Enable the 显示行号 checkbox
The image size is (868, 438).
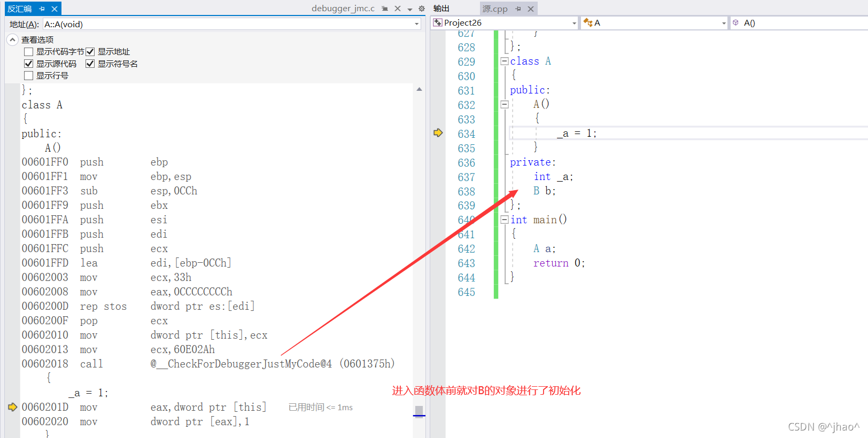29,75
